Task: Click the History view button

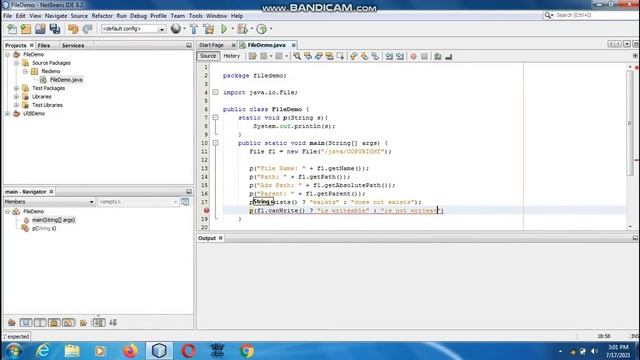Action: pyautogui.click(x=231, y=56)
